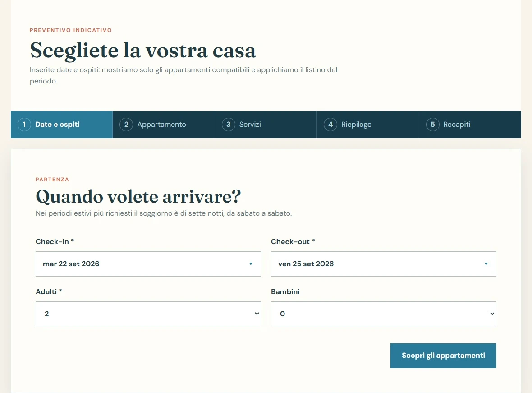Open the Check-in date picker
The height and width of the screenshot is (393, 532).
(148, 264)
